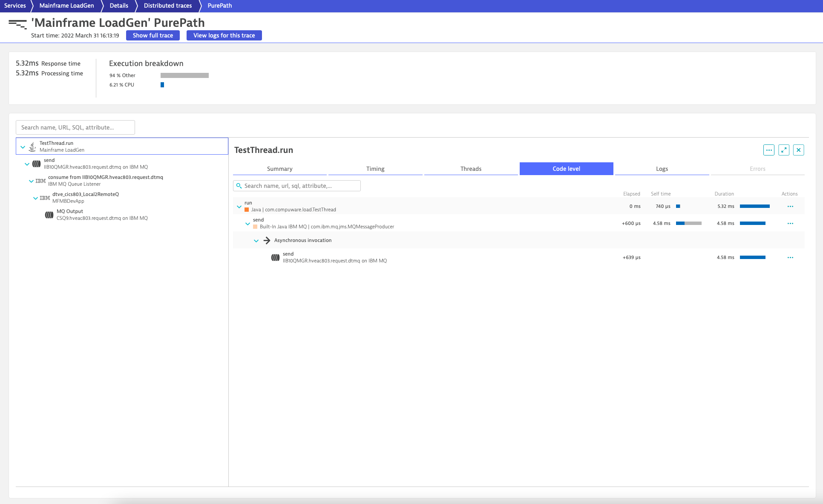Switch to the Timing tab
This screenshot has height=504, width=823.
tap(375, 169)
